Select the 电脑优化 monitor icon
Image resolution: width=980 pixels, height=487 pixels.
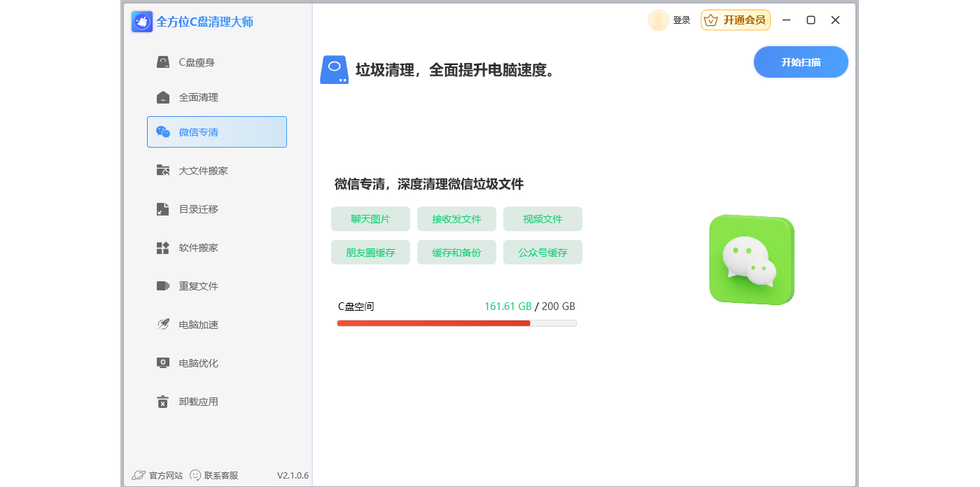tap(163, 363)
